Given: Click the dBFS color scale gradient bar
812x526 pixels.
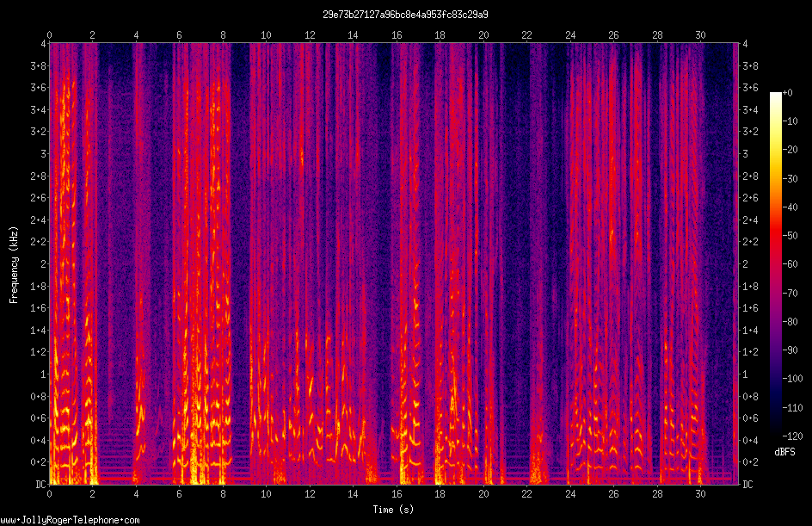Looking at the screenshot, I should [775, 264].
